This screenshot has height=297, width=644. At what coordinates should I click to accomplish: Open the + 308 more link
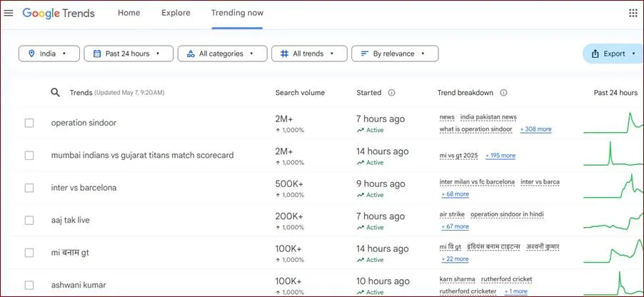(x=535, y=129)
